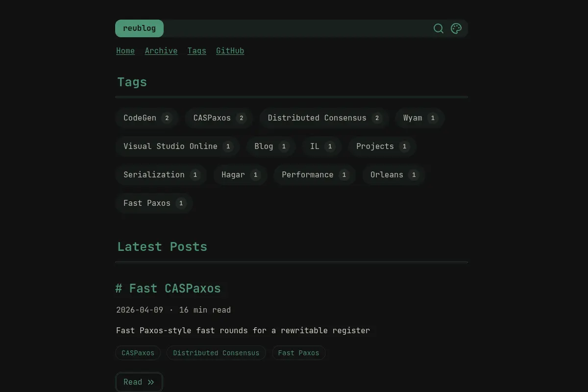The width and height of the screenshot is (588, 392).
Task: Select the CodeGen tag chip
Action: click(147, 118)
